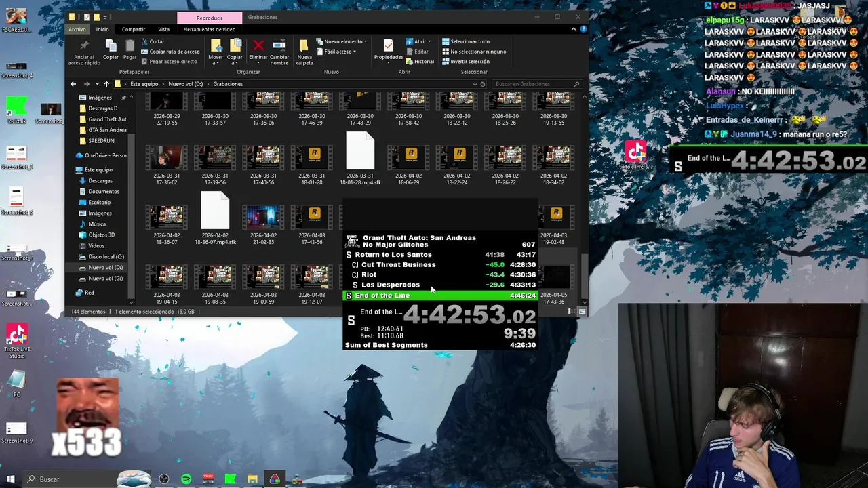Click Cambiar nombre icon
Screen dimensions: 868x488
pos(279,45)
